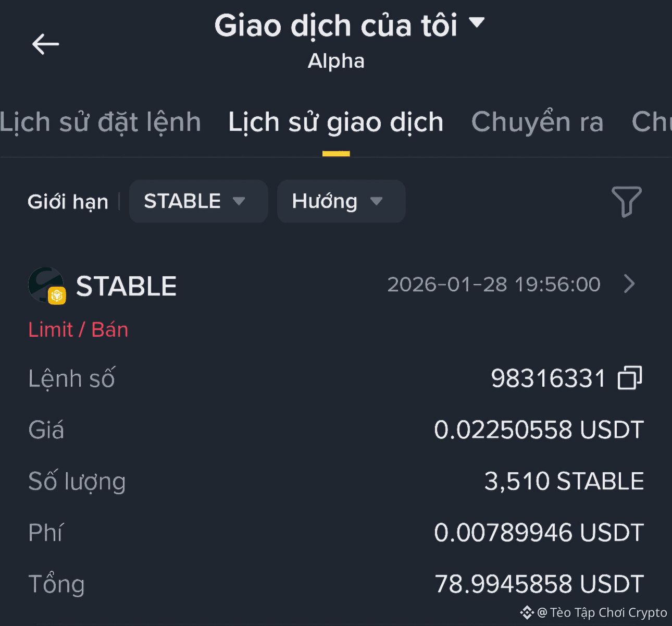Tap the total value 78.9945858 USDT

[x=539, y=584]
